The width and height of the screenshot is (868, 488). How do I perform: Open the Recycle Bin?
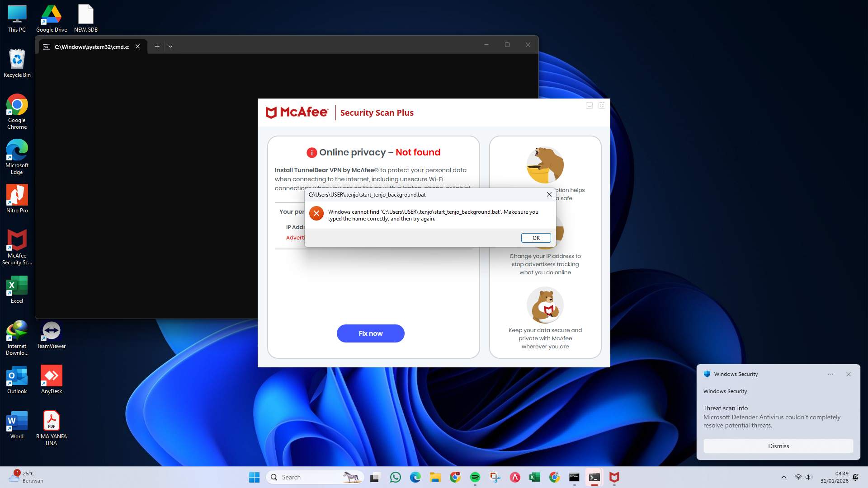[x=17, y=60]
